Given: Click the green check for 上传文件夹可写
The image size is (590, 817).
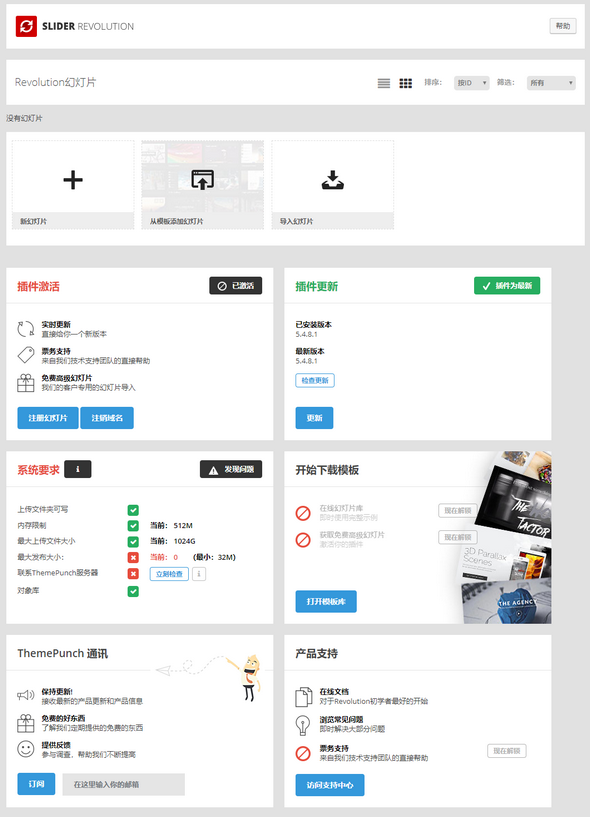Looking at the screenshot, I should [133, 510].
